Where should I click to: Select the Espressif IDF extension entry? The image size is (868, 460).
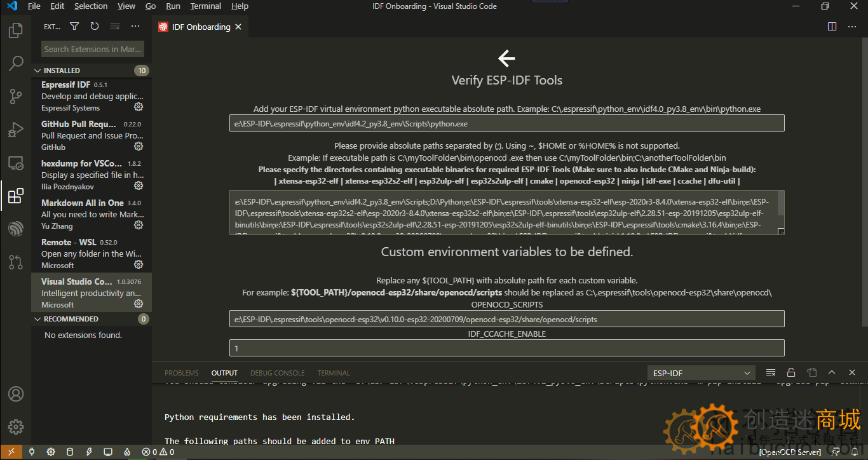92,96
